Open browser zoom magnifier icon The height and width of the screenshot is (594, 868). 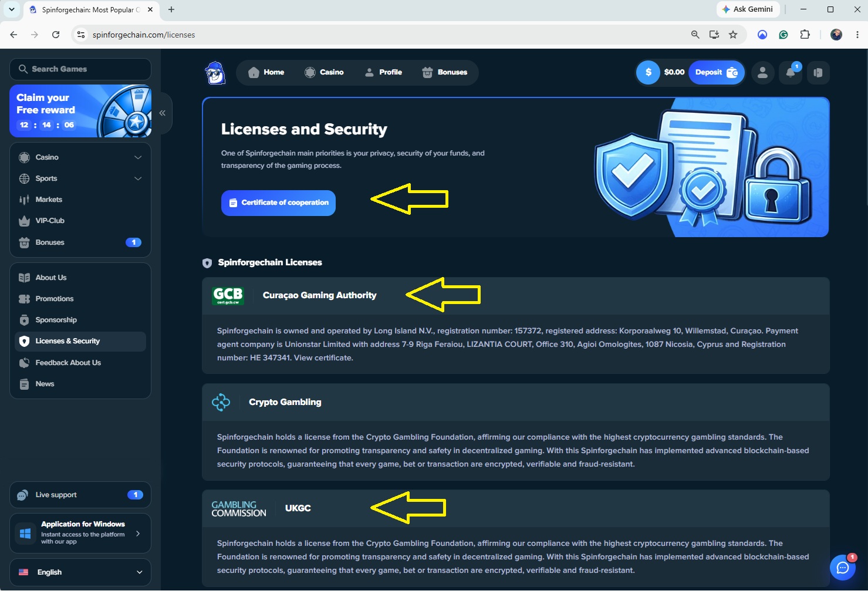point(695,35)
